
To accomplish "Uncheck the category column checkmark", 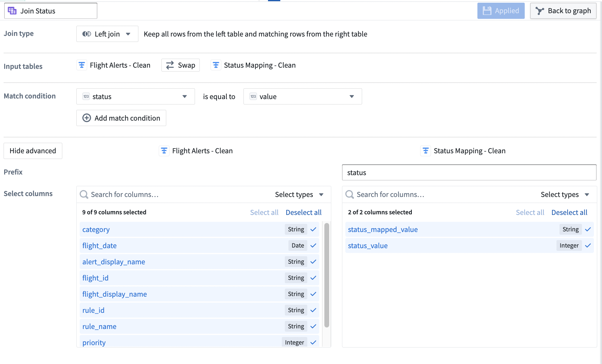I will [x=313, y=230].
